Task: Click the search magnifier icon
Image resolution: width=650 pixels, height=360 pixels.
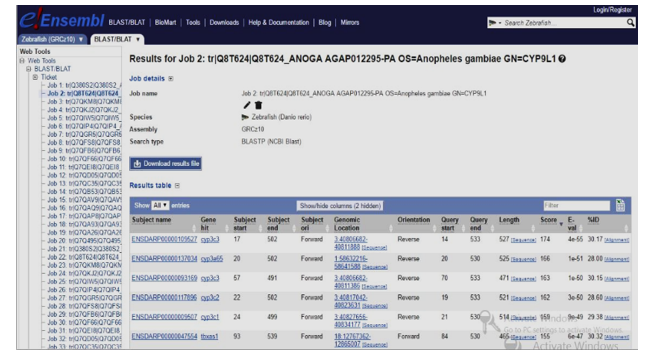Action: click(x=630, y=22)
